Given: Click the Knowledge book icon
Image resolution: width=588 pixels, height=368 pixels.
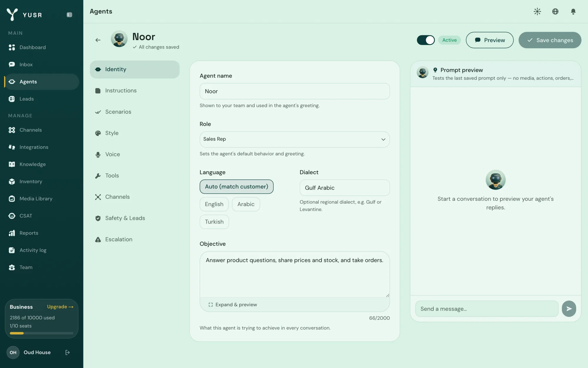Looking at the screenshot, I should click(x=12, y=164).
